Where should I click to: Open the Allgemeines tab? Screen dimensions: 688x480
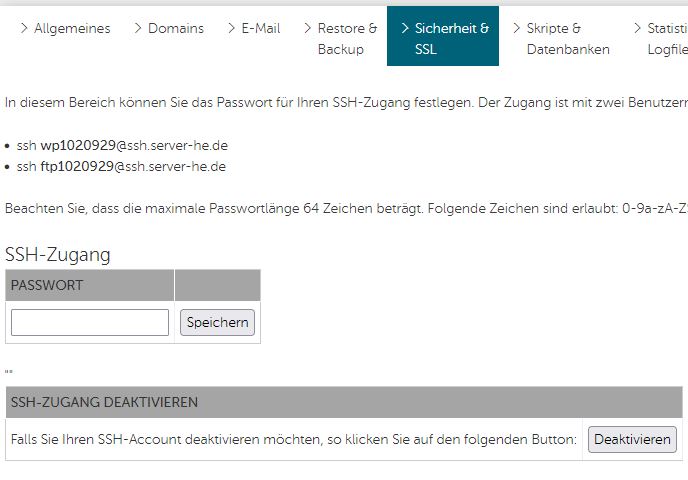(72, 29)
